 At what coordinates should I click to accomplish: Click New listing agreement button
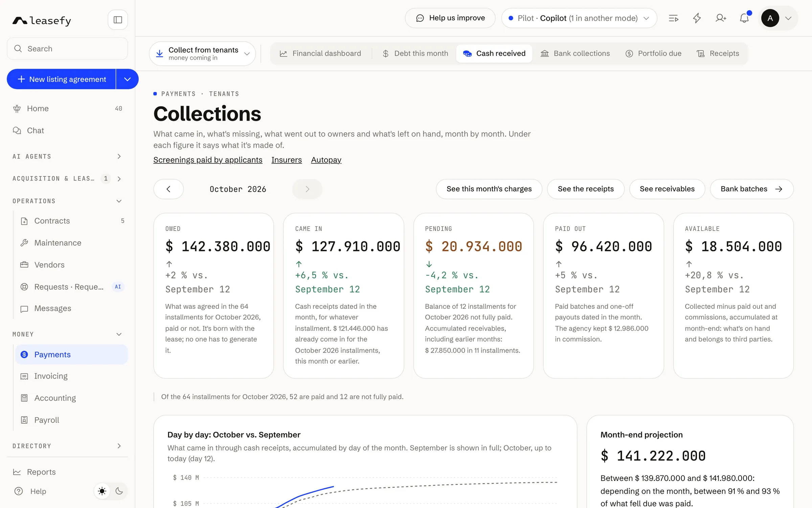(62, 79)
